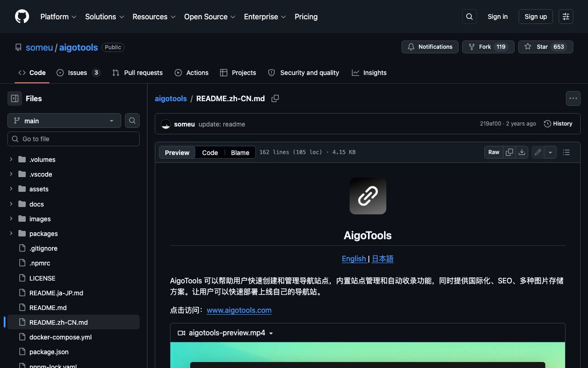Open commit 219af00
This screenshot has height=368, width=588.
[x=491, y=124]
